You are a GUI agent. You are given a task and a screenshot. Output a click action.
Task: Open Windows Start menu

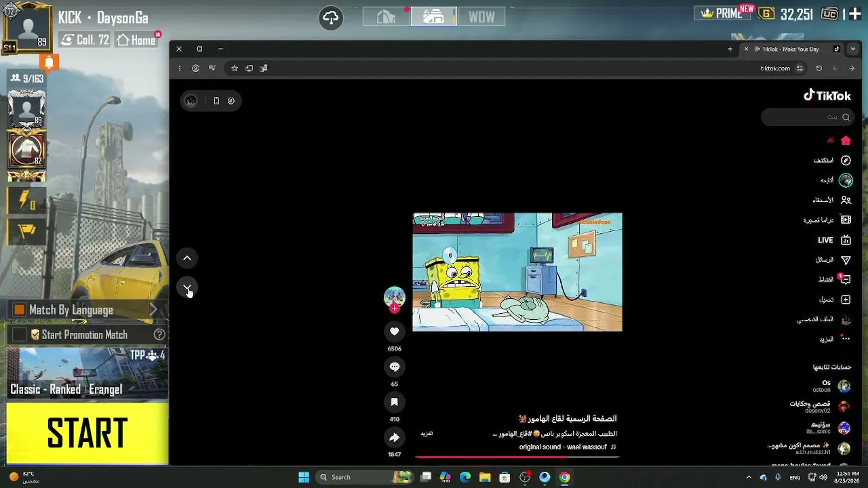[x=304, y=477]
